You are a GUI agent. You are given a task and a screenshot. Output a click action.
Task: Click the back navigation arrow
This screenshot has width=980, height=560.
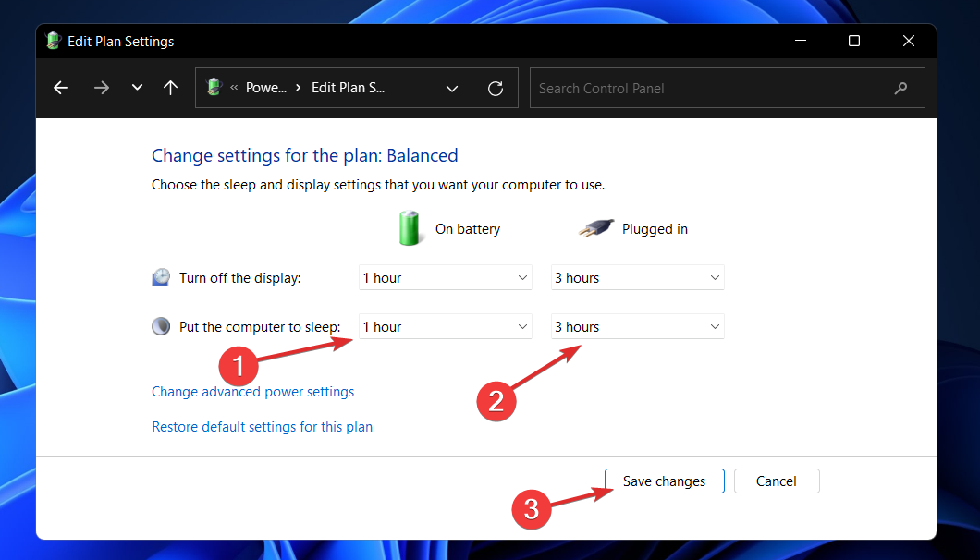pos(60,88)
